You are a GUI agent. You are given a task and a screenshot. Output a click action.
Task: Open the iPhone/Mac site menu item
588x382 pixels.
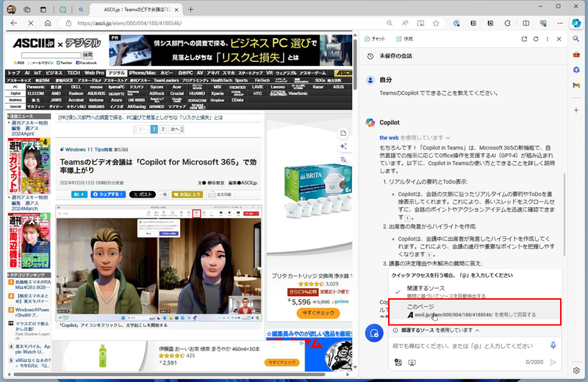[x=143, y=73]
